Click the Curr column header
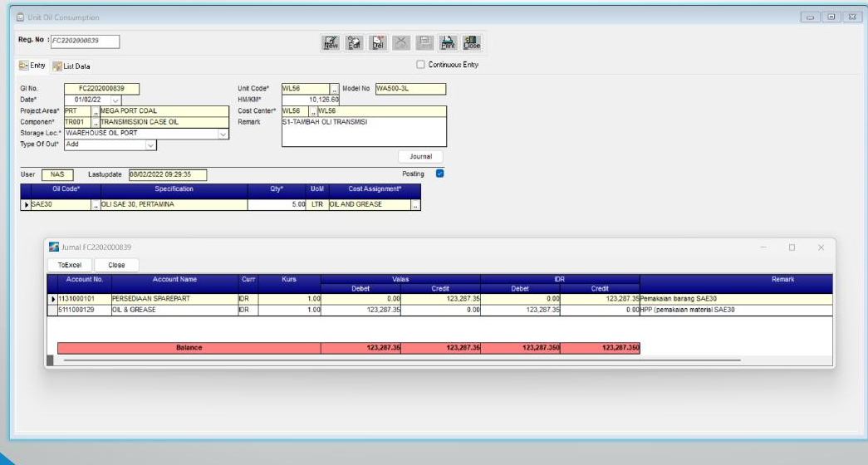Image resolution: width=868 pixels, height=465 pixels. [248, 283]
